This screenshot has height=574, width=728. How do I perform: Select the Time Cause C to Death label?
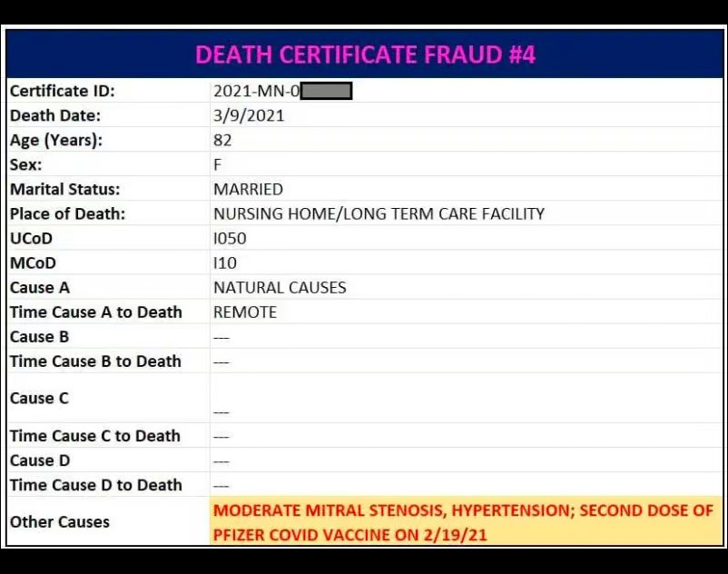pyautogui.click(x=95, y=436)
